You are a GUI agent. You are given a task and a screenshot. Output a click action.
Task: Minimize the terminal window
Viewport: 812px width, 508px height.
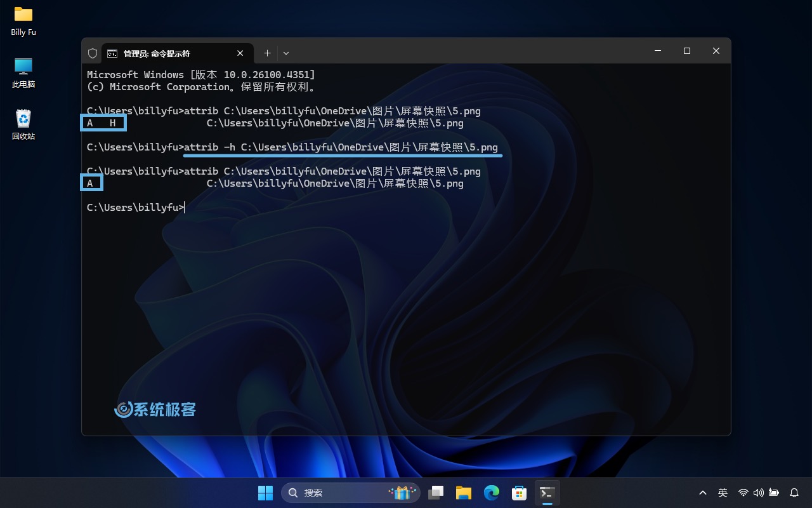658,51
